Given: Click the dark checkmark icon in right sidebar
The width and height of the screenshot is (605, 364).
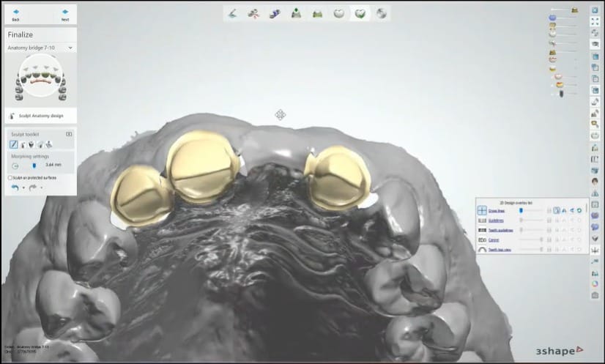Looking at the screenshot, I should coord(595,239).
